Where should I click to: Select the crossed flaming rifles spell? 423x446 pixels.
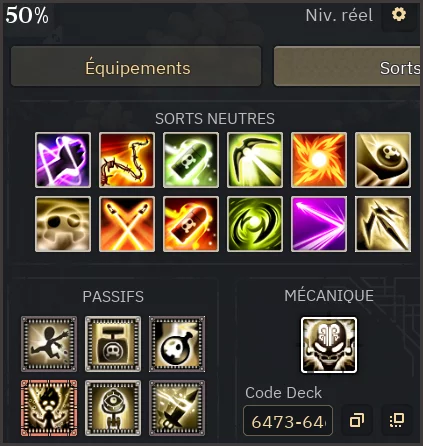point(127,224)
